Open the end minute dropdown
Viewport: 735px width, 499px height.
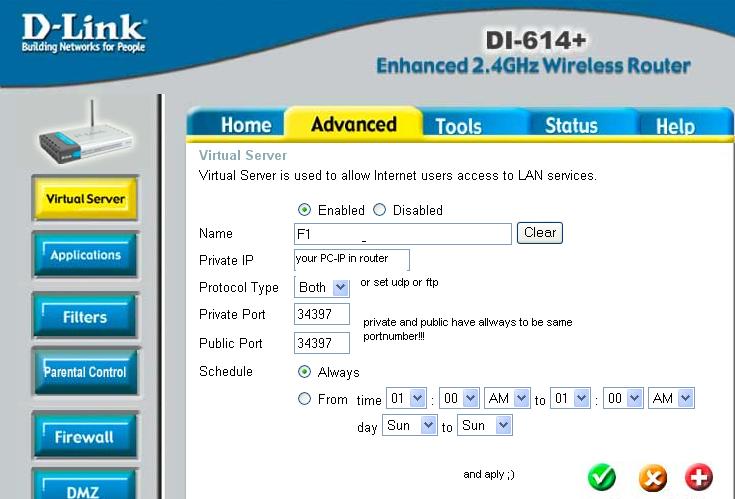[x=623, y=398]
